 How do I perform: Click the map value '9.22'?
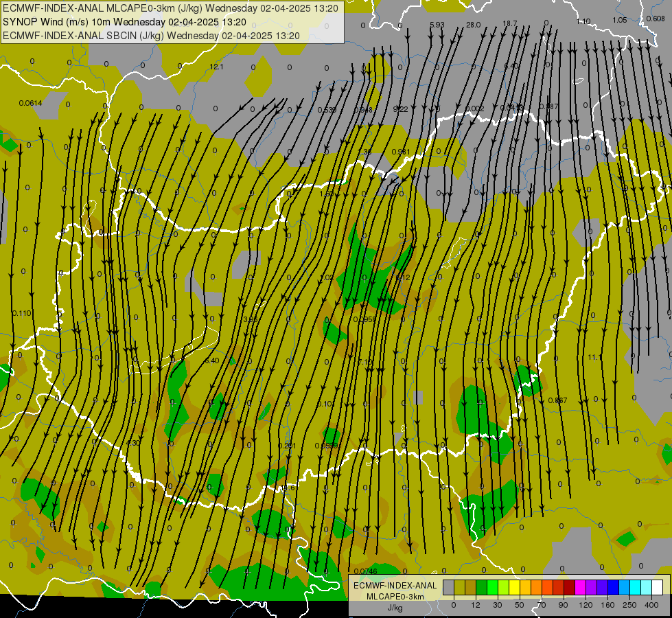point(401,109)
